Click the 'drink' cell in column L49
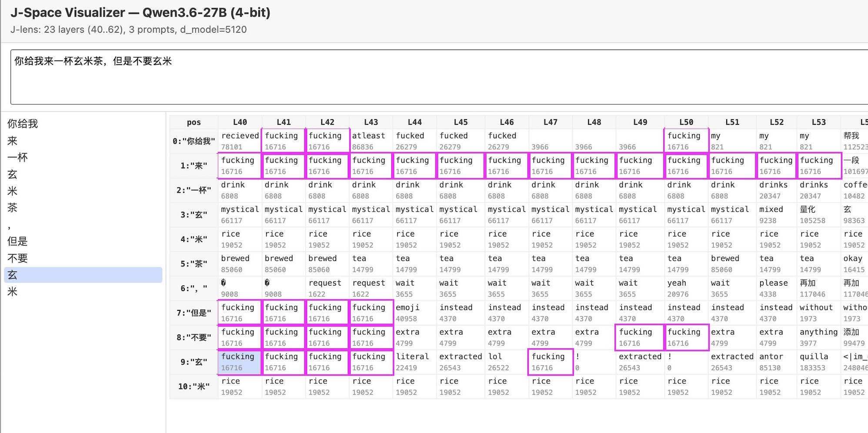868x433 pixels. [640, 190]
